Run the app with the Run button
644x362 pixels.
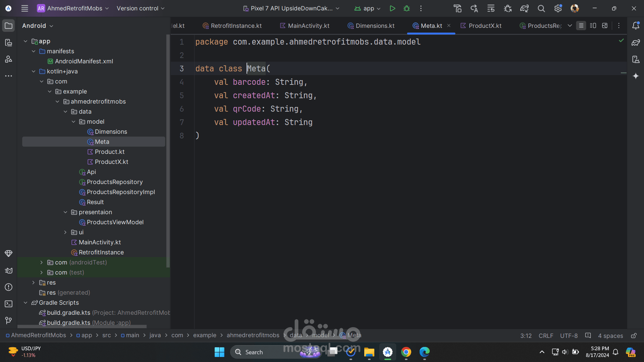[x=392, y=8]
